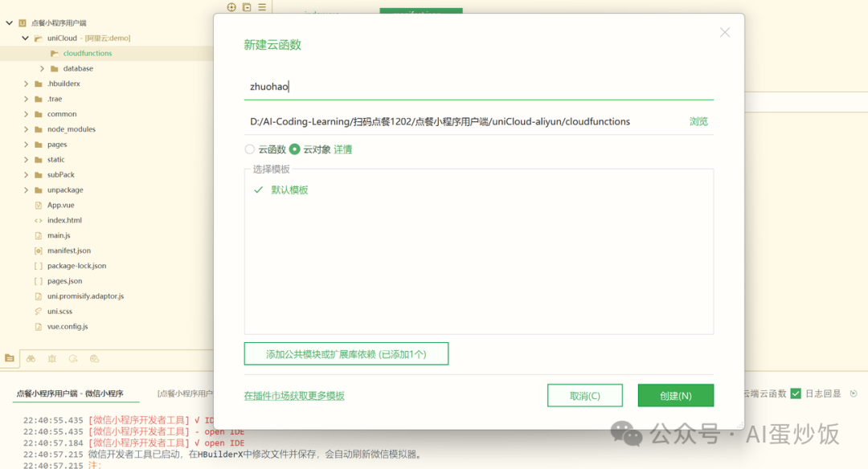This screenshot has width=868, height=469.
Task: Click the 创建(N) button to create the function
Action: coord(675,395)
